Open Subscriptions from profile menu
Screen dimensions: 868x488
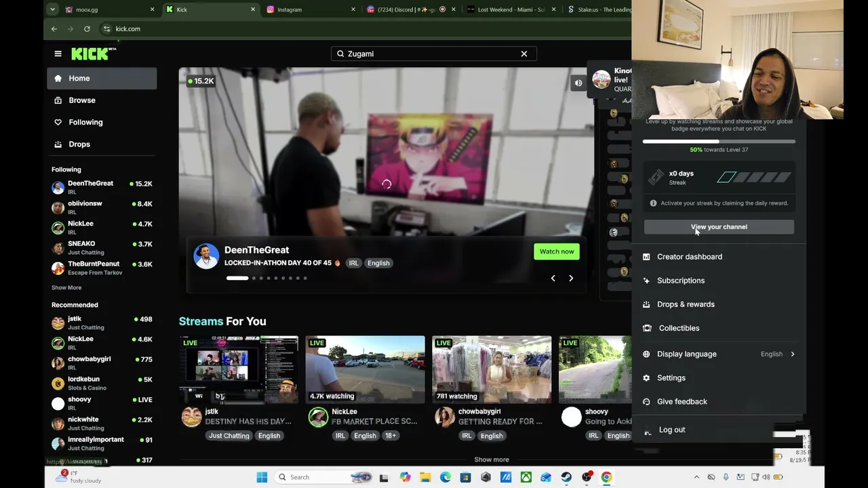(719, 281)
